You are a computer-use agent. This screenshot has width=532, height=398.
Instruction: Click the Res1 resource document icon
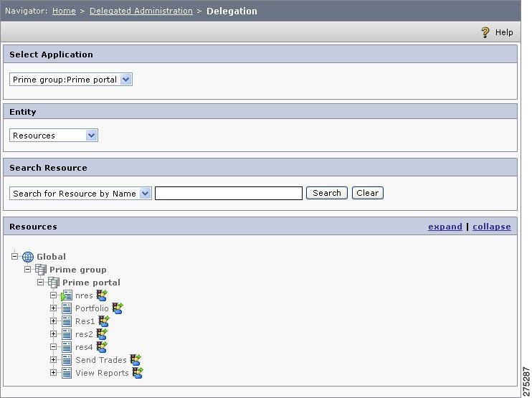(67, 321)
